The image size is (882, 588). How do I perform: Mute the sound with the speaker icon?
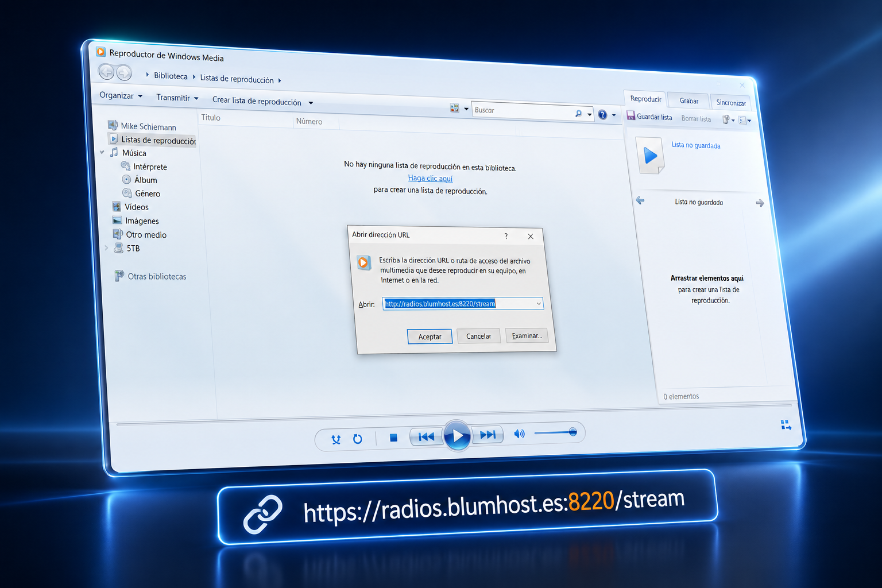(519, 434)
